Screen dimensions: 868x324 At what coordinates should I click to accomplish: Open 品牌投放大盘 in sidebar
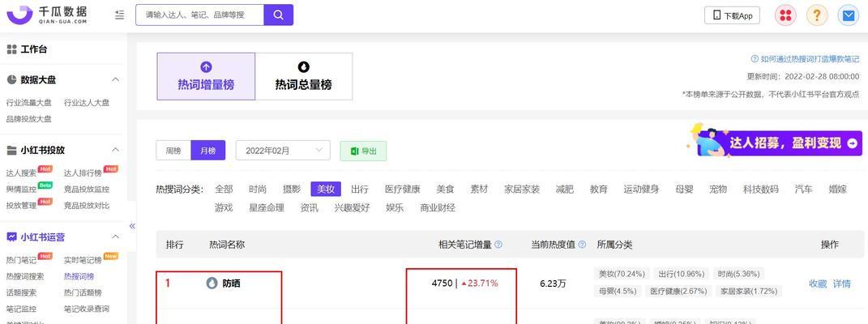pyautogui.click(x=29, y=119)
